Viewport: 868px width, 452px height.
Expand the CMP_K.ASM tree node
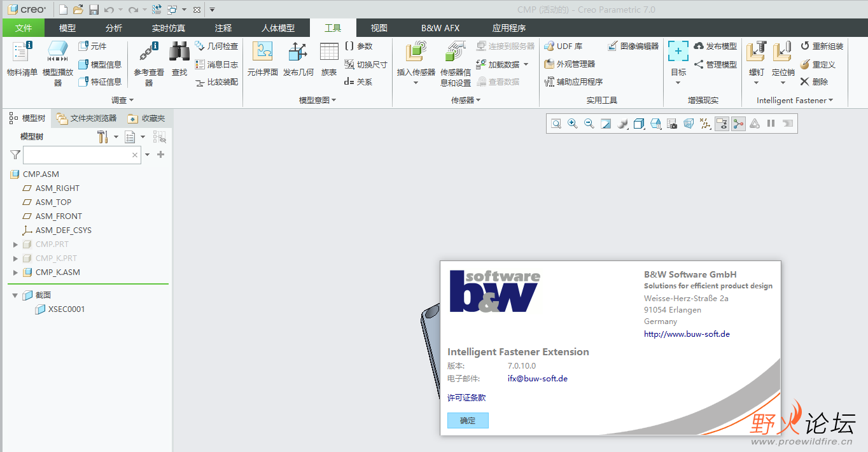16,272
